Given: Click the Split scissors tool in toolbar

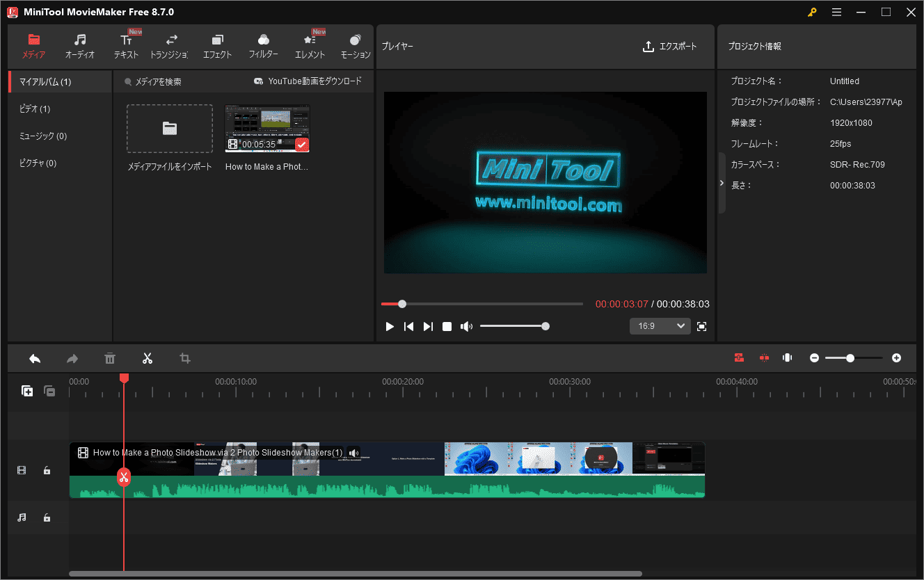Looking at the screenshot, I should (148, 358).
